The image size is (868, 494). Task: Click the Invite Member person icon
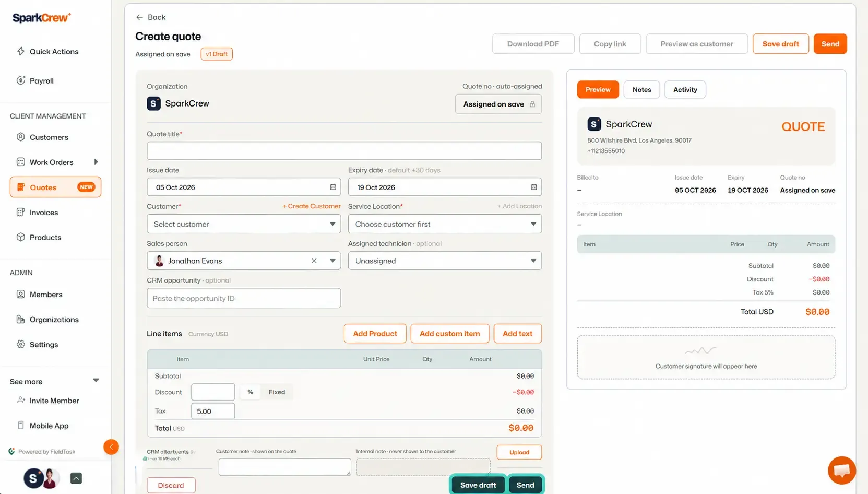pos(21,400)
